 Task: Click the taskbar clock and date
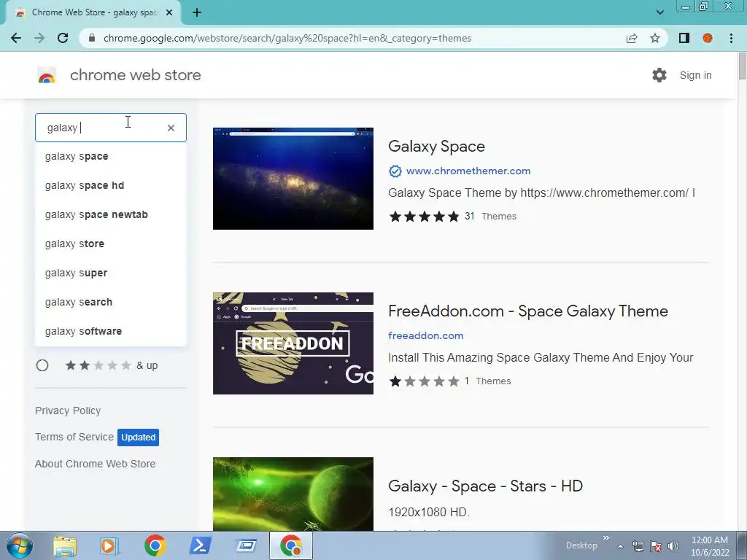709,546
